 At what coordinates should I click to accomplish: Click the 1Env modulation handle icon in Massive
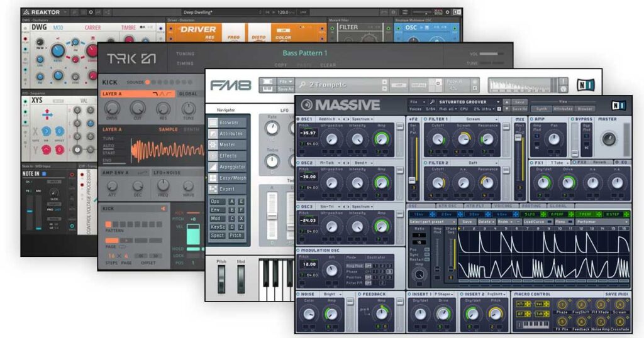tap(432, 214)
